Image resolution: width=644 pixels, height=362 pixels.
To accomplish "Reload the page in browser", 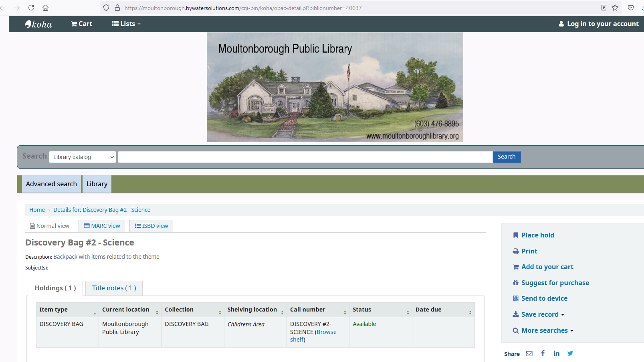I will coord(31,8).
